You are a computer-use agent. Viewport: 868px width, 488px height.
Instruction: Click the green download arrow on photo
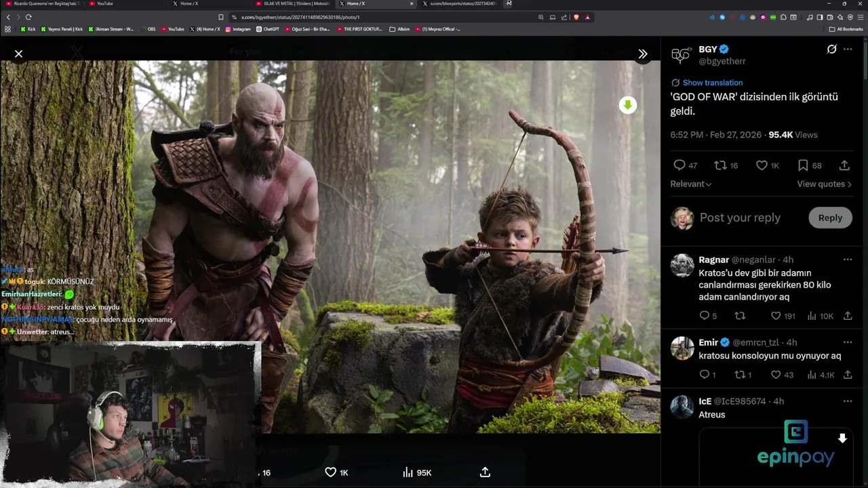tap(628, 105)
